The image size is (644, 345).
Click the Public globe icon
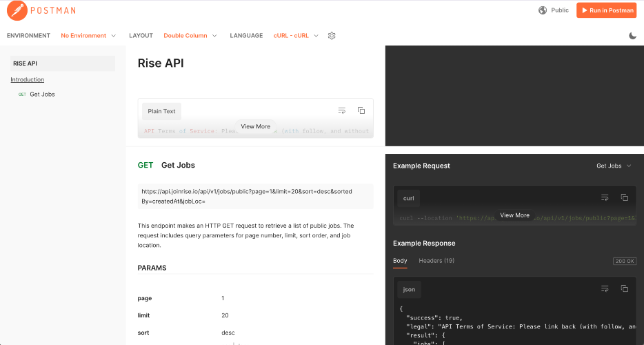[x=543, y=10]
